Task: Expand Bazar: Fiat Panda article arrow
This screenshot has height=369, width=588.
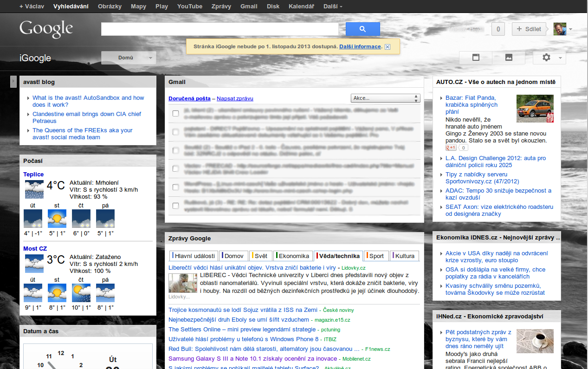Action: [440, 98]
